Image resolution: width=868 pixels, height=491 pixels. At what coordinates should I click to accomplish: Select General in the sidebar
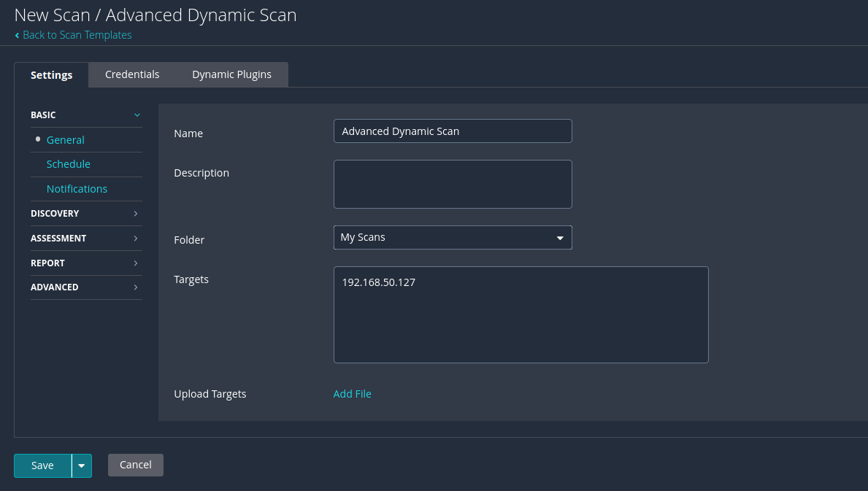(66, 140)
